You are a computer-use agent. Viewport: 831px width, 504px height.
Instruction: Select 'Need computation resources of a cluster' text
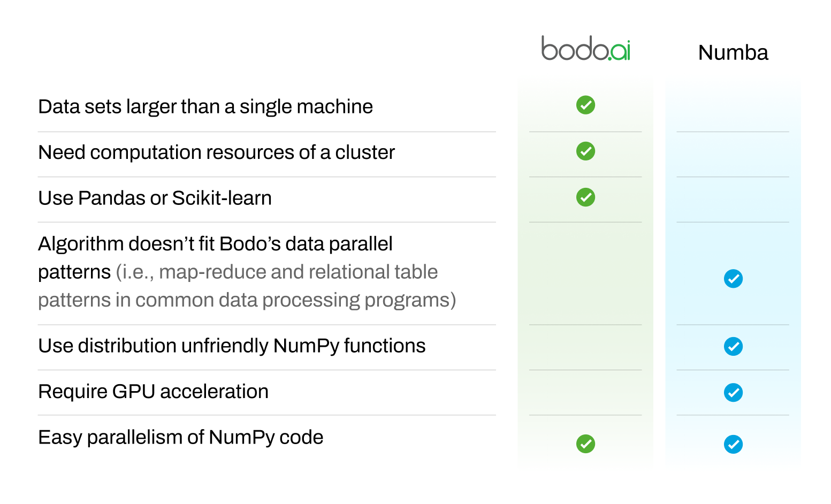point(216,152)
